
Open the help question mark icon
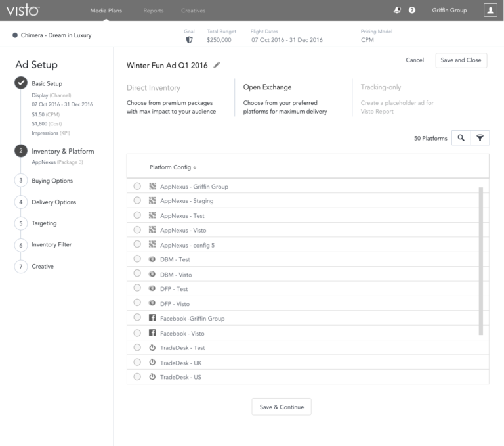(x=411, y=11)
